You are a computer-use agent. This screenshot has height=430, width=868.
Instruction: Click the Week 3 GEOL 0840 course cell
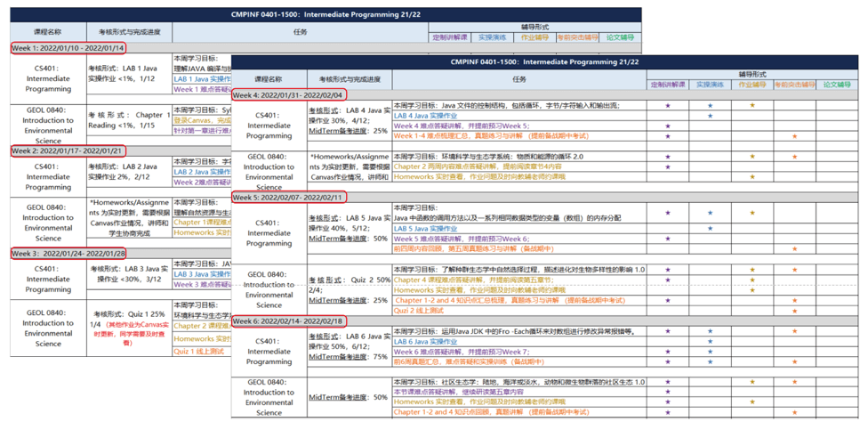point(48,328)
